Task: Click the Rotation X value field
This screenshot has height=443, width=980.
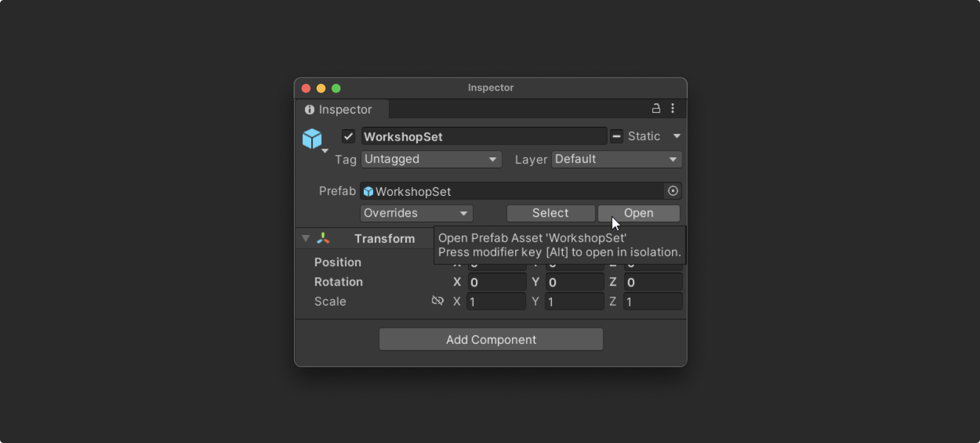Action: (x=496, y=281)
